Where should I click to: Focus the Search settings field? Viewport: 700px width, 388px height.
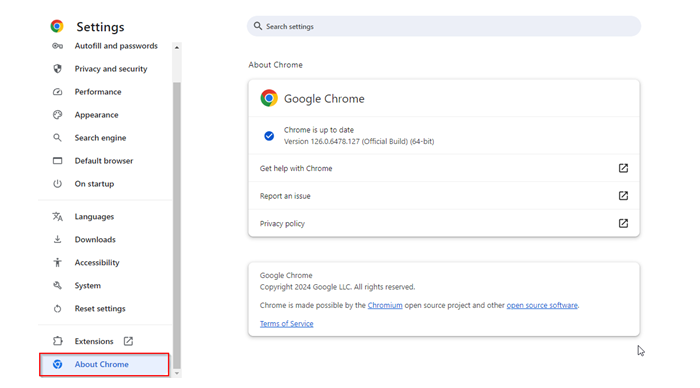[444, 26]
